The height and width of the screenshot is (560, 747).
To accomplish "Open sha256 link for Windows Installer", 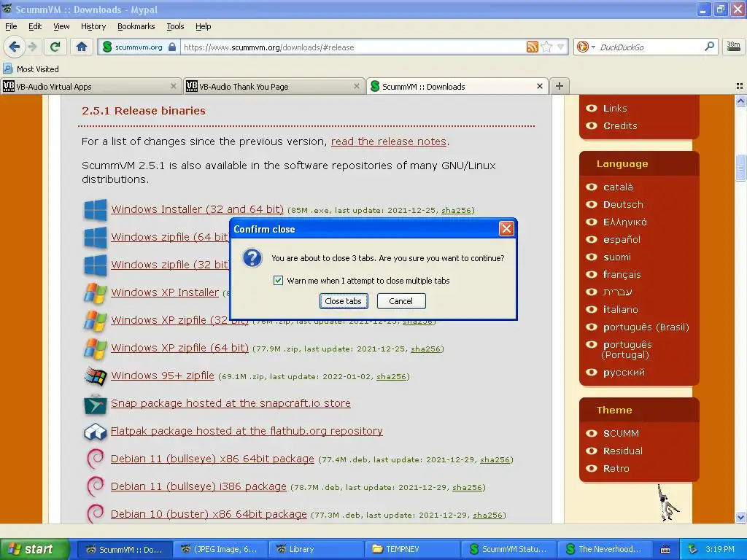I will (456, 210).
